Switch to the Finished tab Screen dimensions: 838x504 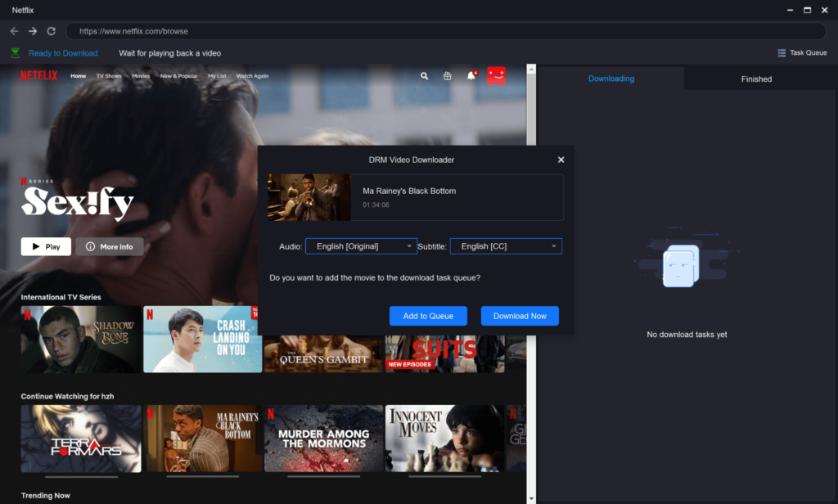pos(755,79)
